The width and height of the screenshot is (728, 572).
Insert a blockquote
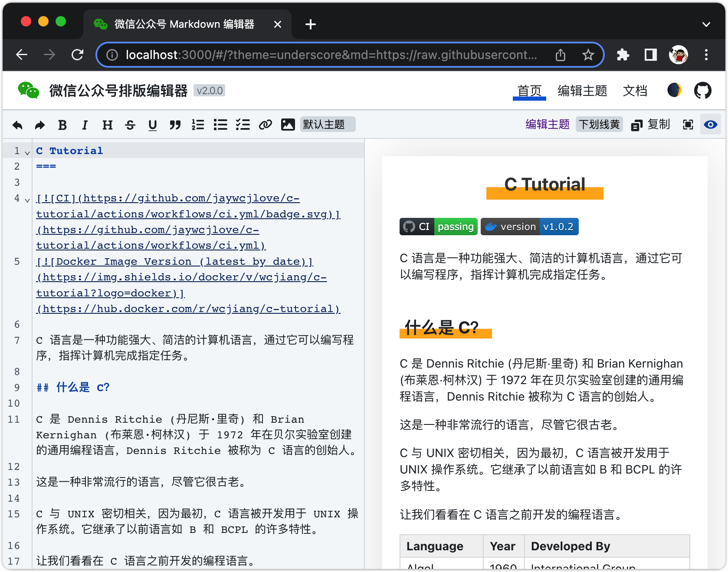pos(175,125)
